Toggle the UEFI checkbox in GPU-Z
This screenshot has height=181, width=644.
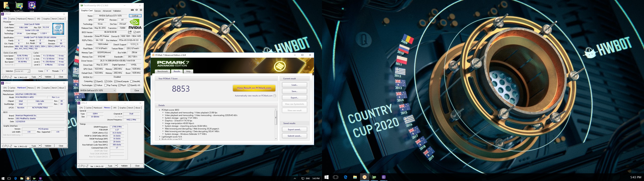(135, 32)
